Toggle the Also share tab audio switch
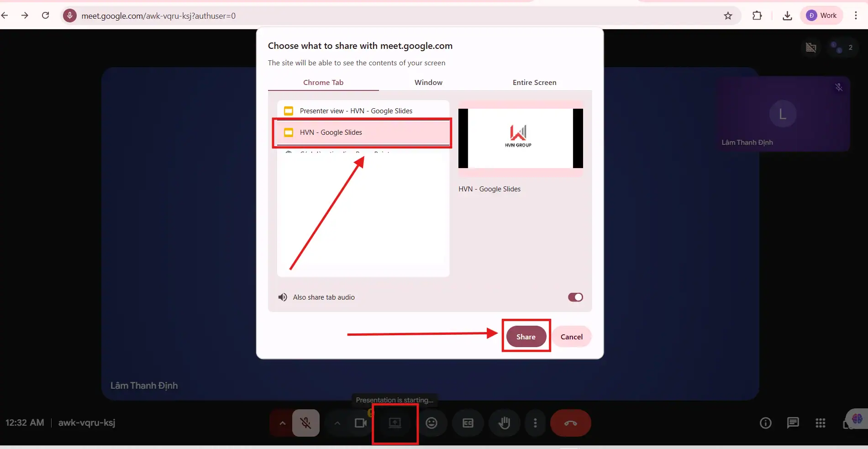Image resolution: width=868 pixels, height=449 pixels. click(x=575, y=297)
